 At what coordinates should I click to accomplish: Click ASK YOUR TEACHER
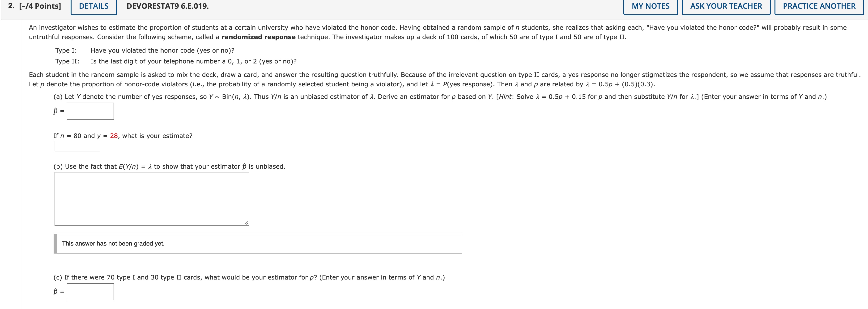pos(726,6)
